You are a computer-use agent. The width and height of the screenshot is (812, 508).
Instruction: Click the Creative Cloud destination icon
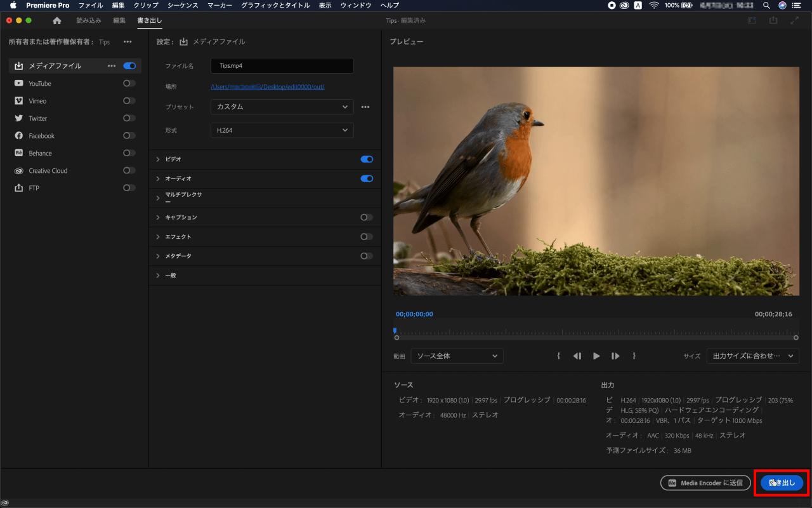click(18, 171)
